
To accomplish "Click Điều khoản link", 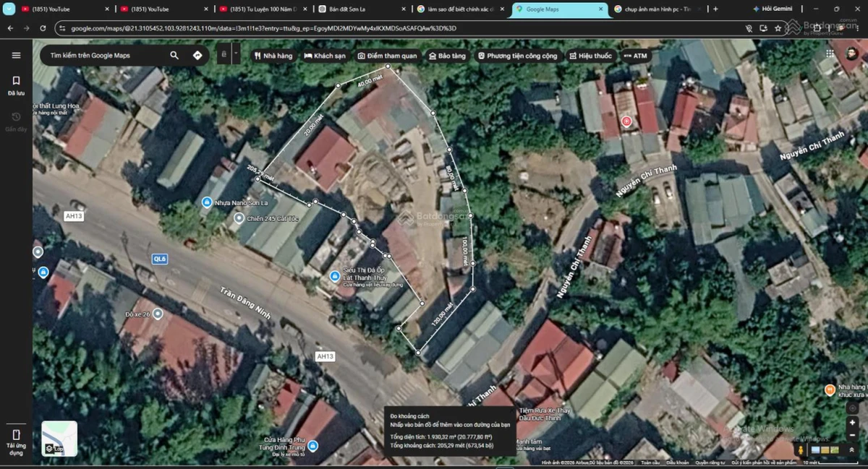I will coord(677,462).
